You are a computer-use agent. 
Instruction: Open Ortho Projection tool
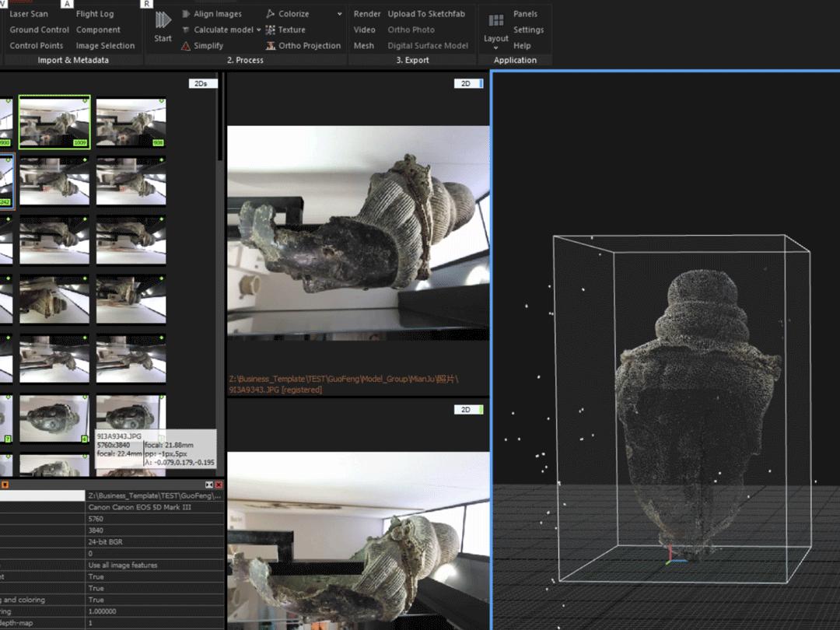(x=303, y=46)
